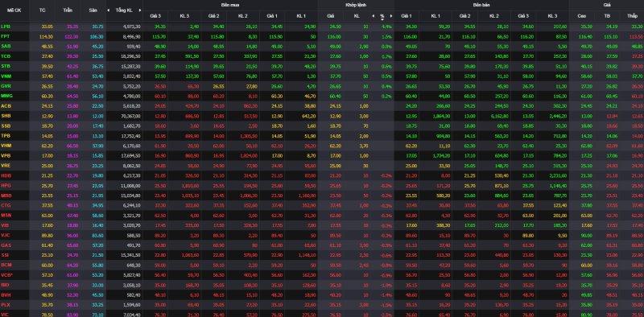Click the Khớp lệnh Giá column header

tap(330, 16)
